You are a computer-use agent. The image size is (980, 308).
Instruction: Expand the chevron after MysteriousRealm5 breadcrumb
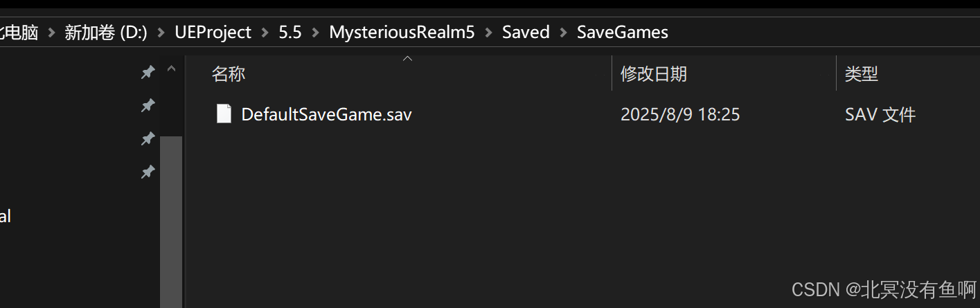(x=489, y=33)
